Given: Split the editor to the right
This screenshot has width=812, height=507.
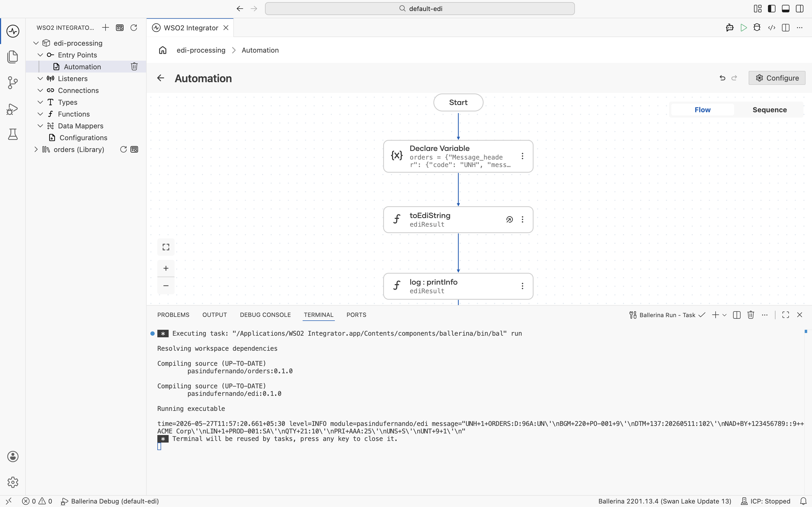Looking at the screenshot, I should pos(785,27).
